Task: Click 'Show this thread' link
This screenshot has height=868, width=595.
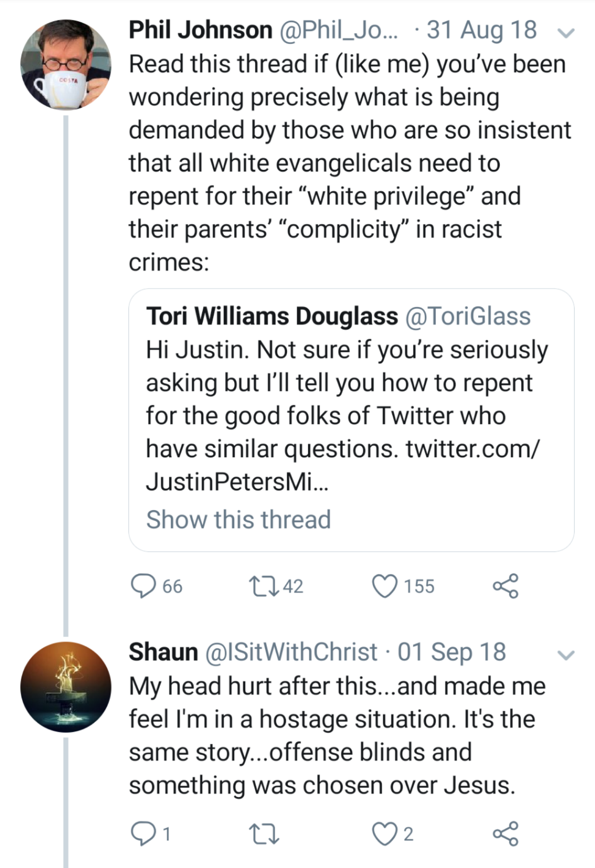Action: [x=238, y=520]
